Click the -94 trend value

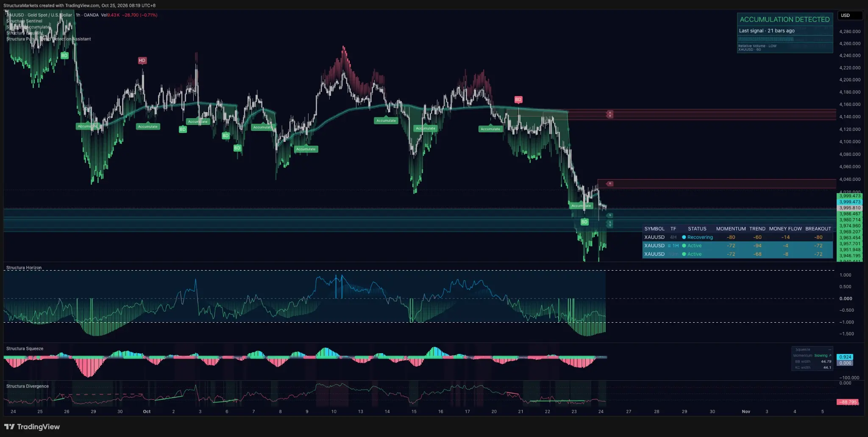pyautogui.click(x=757, y=246)
